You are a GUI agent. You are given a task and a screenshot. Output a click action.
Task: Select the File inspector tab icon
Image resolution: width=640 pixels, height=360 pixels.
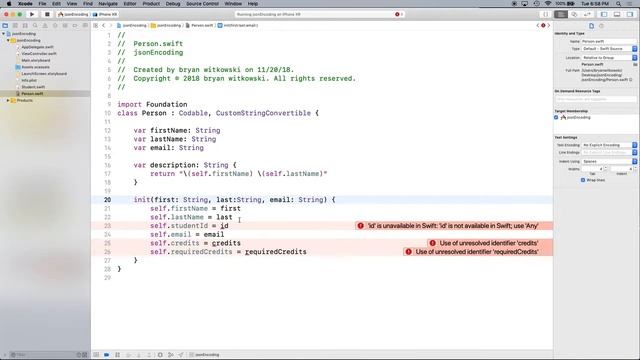pyautogui.click(x=591, y=26)
